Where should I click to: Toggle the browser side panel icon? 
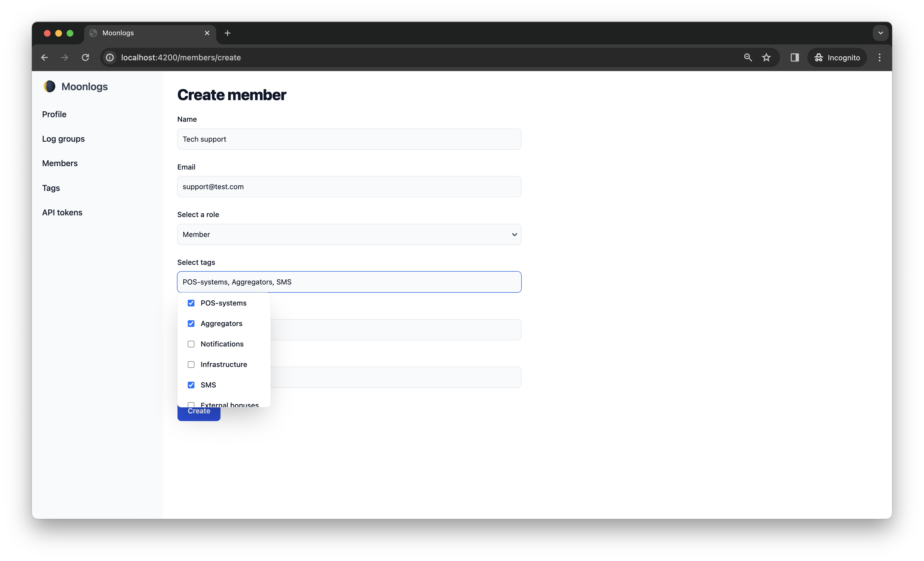coord(794,57)
